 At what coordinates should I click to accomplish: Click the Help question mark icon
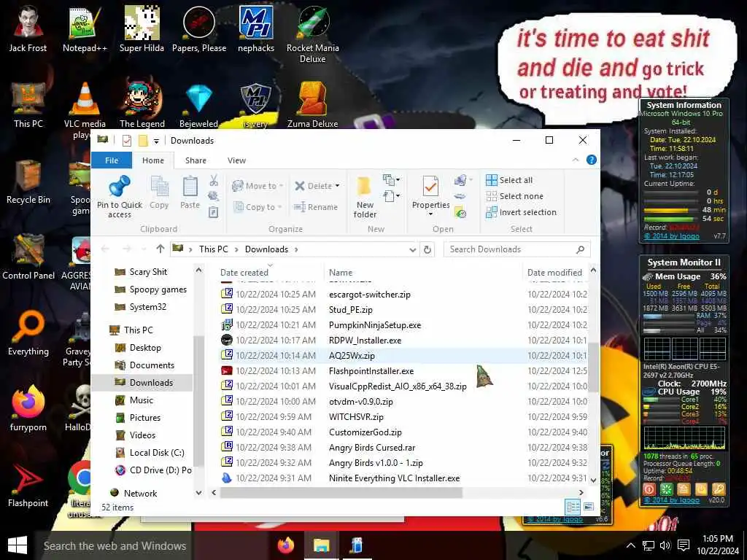point(591,160)
